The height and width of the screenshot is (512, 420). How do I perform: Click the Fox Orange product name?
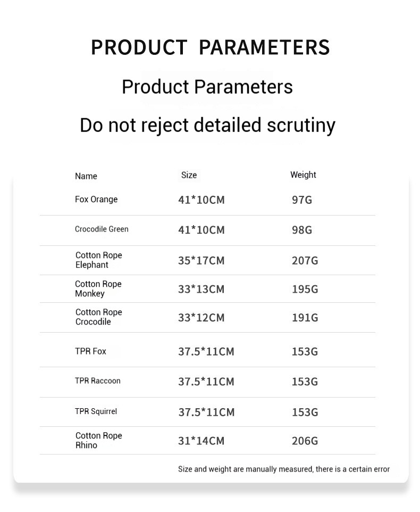(x=96, y=200)
